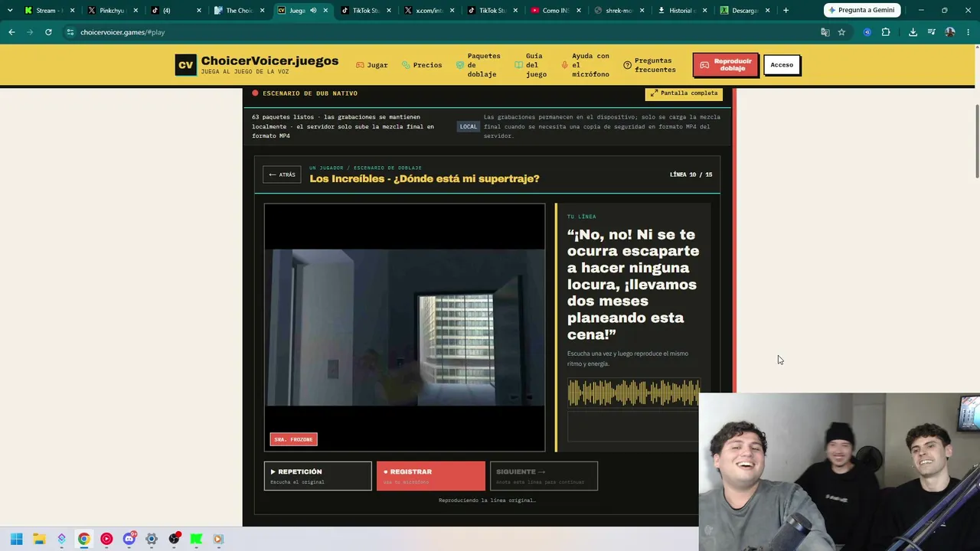The image size is (980, 551).
Task: Click the Reproducir doblaje button
Action: click(x=726, y=65)
